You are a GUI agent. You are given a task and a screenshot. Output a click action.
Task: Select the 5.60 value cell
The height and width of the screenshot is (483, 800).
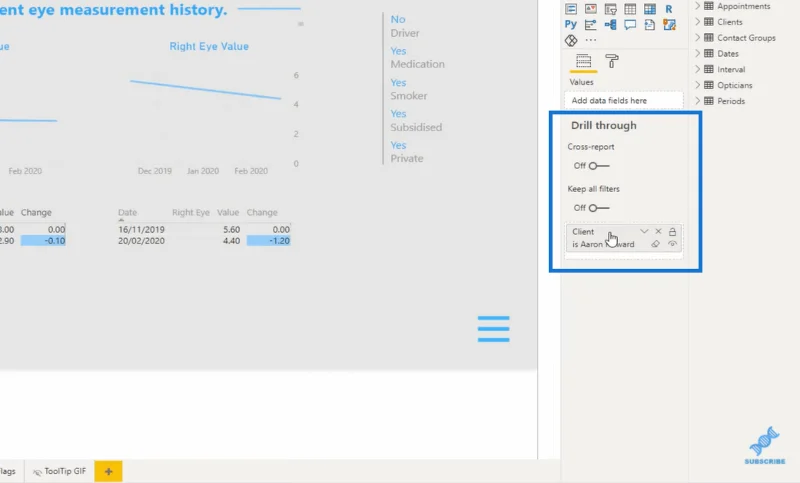[x=231, y=230]
